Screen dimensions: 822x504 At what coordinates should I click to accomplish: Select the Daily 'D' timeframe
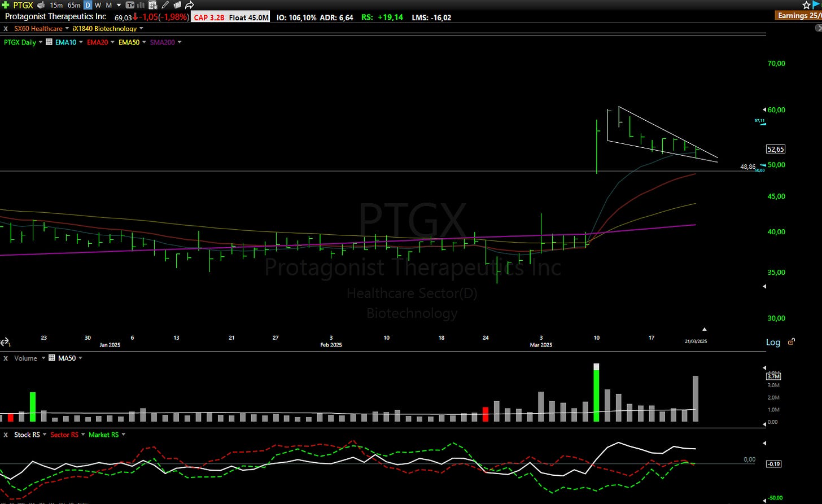click(88, 5)
